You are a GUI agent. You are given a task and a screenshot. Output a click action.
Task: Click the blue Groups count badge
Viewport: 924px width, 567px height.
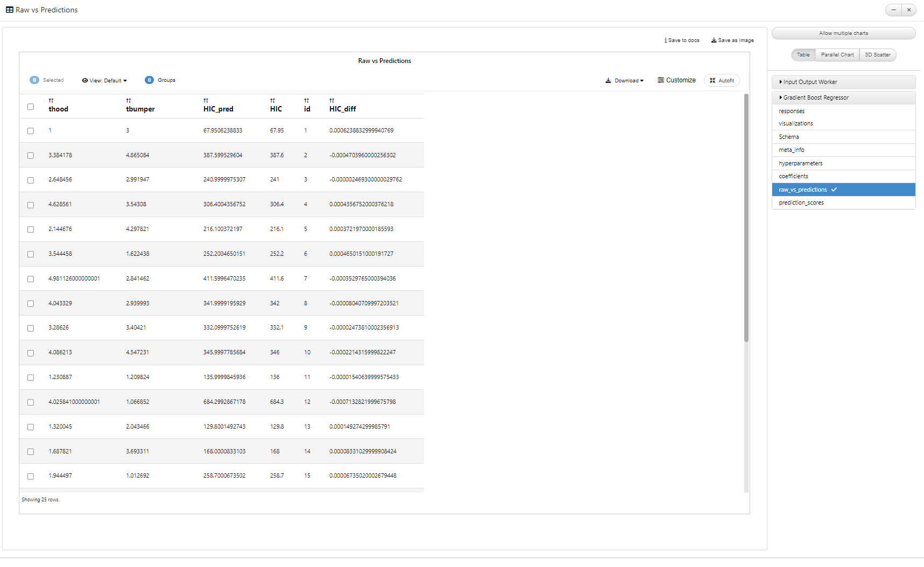pyautogui.click(x=149, y=80)
